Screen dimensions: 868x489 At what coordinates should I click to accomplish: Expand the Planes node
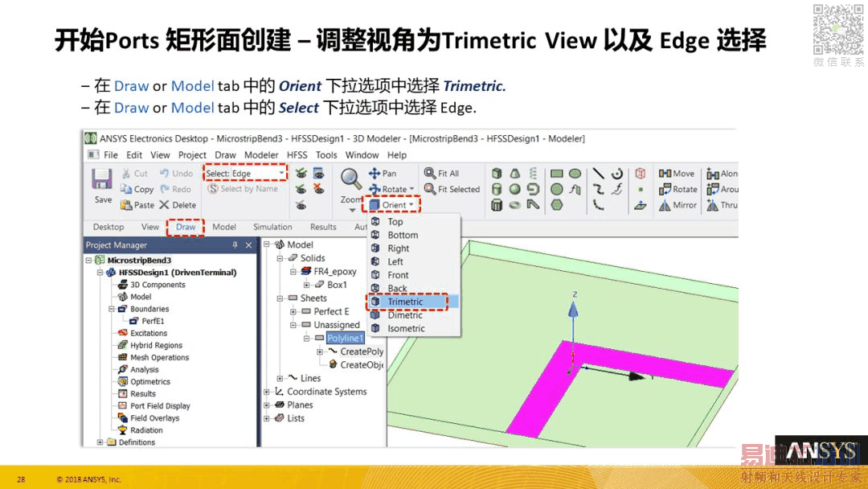pyautogui.click(x=266, y=405)
